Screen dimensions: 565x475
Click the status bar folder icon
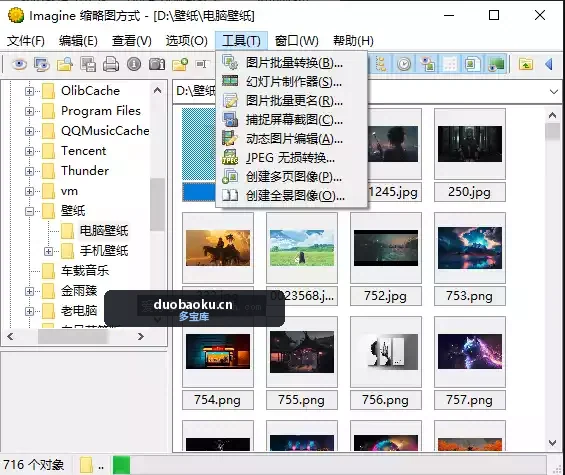tap(86, 465)
